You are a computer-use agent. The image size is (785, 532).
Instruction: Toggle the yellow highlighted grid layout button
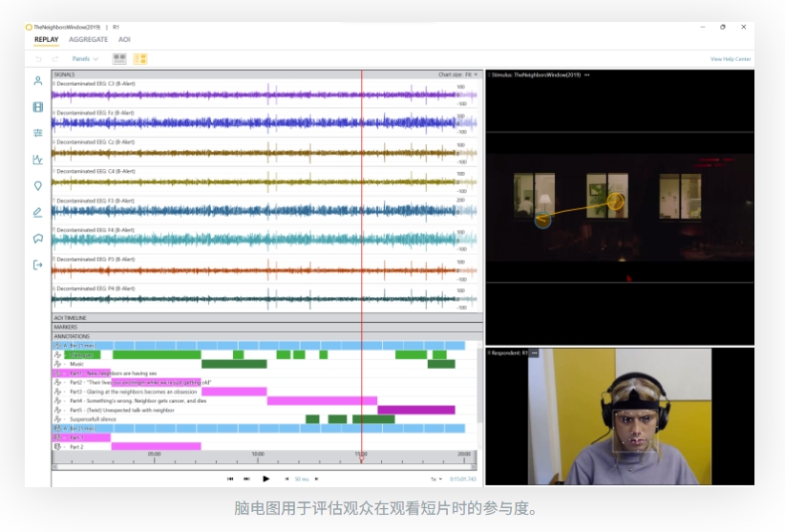tap(140, 58)
